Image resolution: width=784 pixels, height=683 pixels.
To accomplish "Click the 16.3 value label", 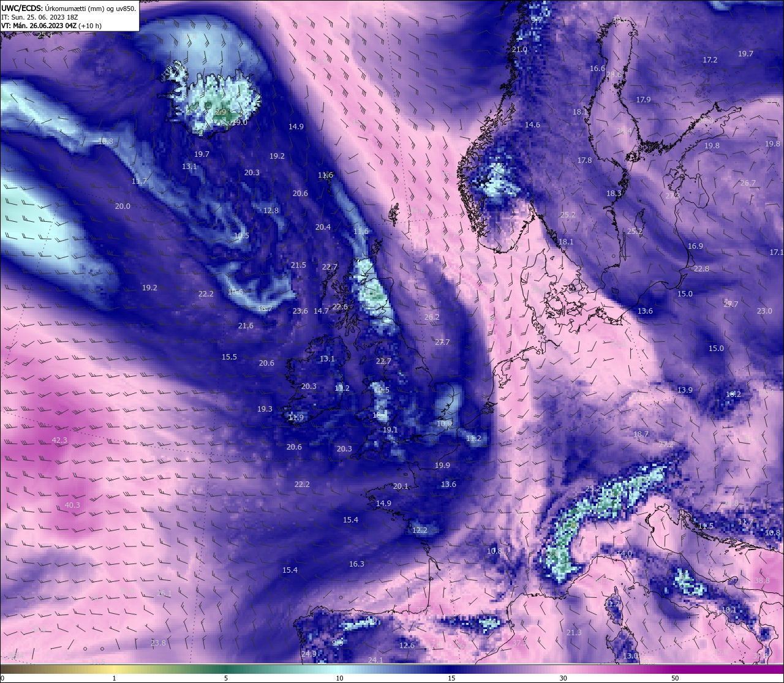I will 356,564.
